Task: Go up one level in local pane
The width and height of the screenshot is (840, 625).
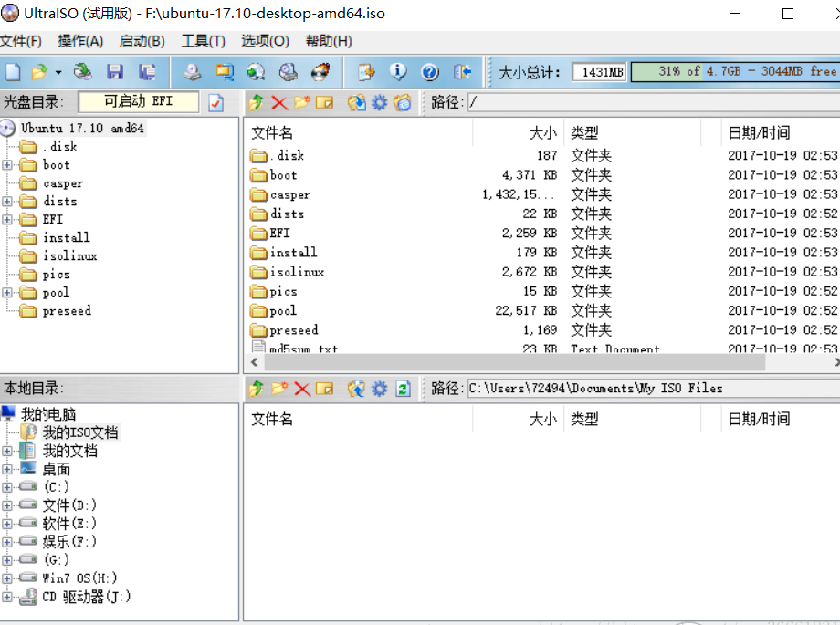Action: pyautogui.click(x=256, y=389)
